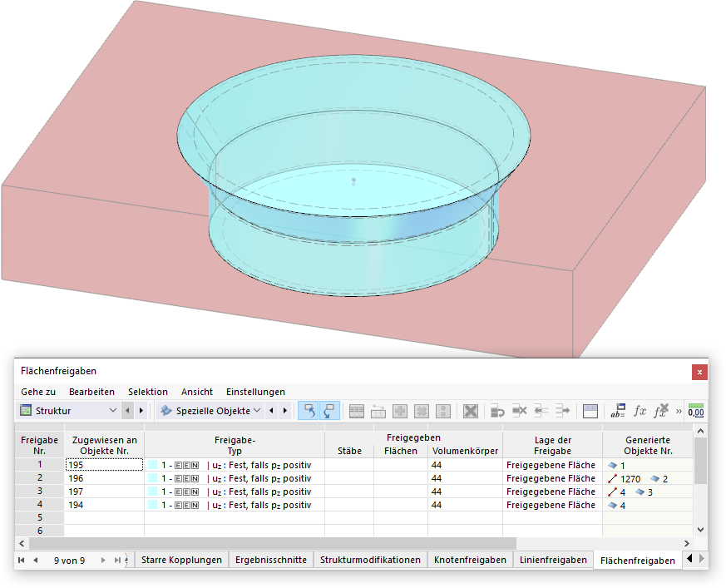Switch to the Starre Kopplungen tab
The width and height of the screenshot is (726, 588).
181,560
